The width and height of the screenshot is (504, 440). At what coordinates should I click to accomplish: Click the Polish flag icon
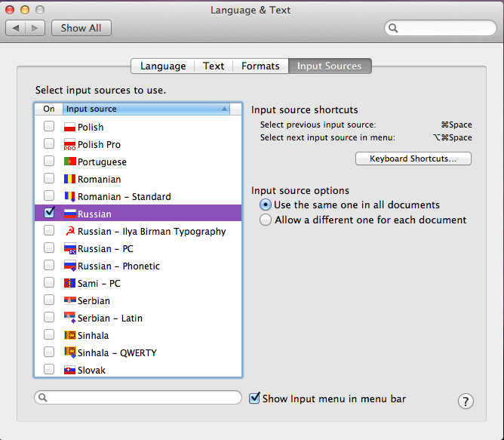click(69, 128)
